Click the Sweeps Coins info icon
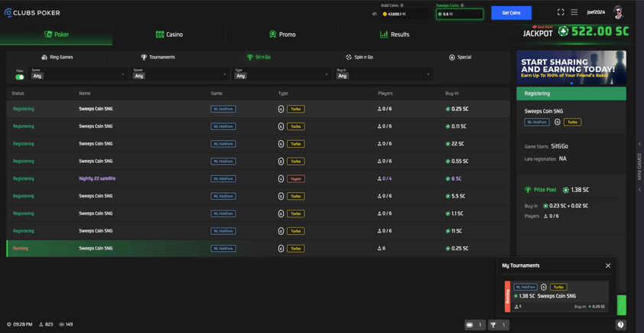Viewport: 644px width, 333px height. coord(462,5)
